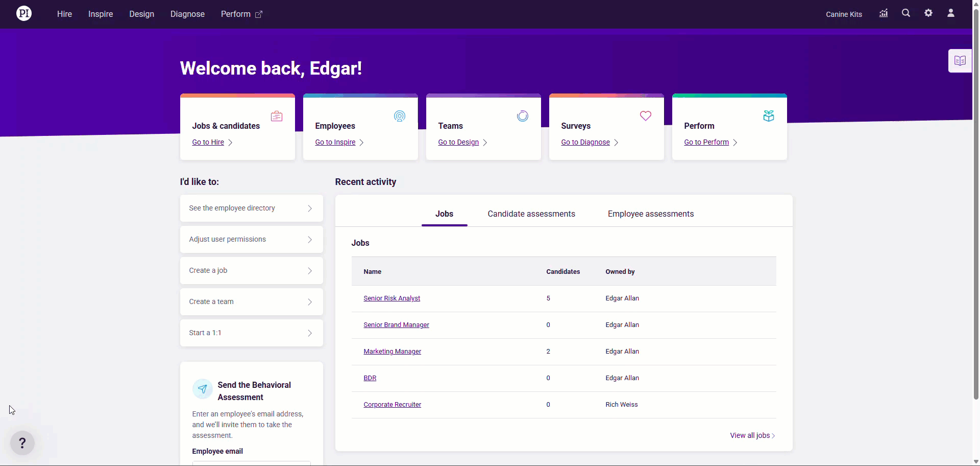Select the 'Create a job' action row
Image resolution: width=980 pixels, height=466 pixels.
point(251,270)
